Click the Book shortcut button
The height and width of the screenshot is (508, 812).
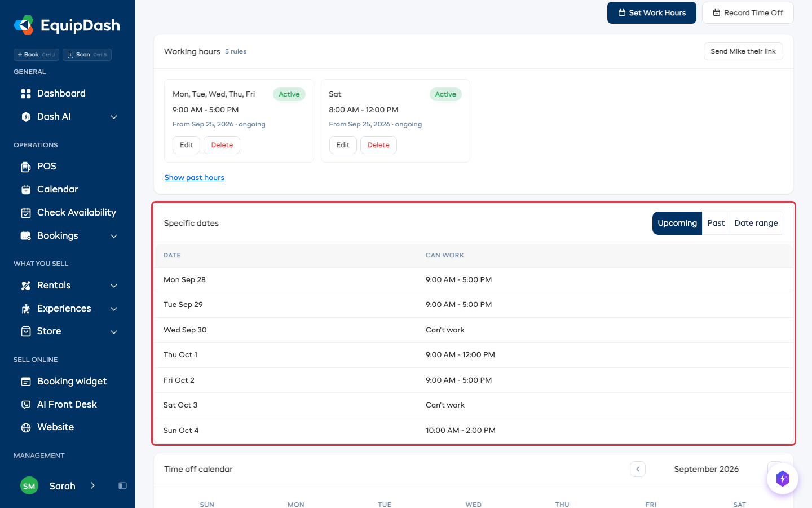pyautogui.click(x=36, y=55)
